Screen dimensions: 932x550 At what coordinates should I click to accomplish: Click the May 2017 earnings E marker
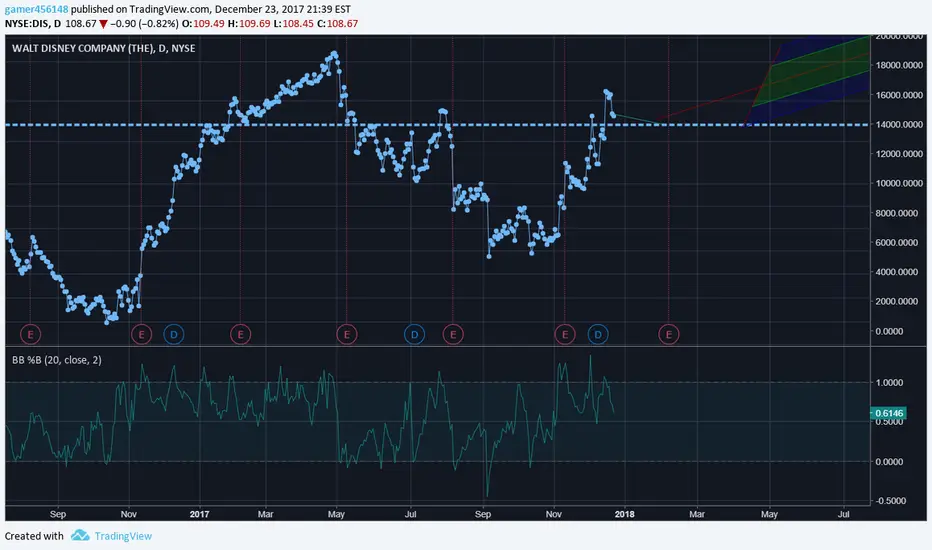coord(347,335)
